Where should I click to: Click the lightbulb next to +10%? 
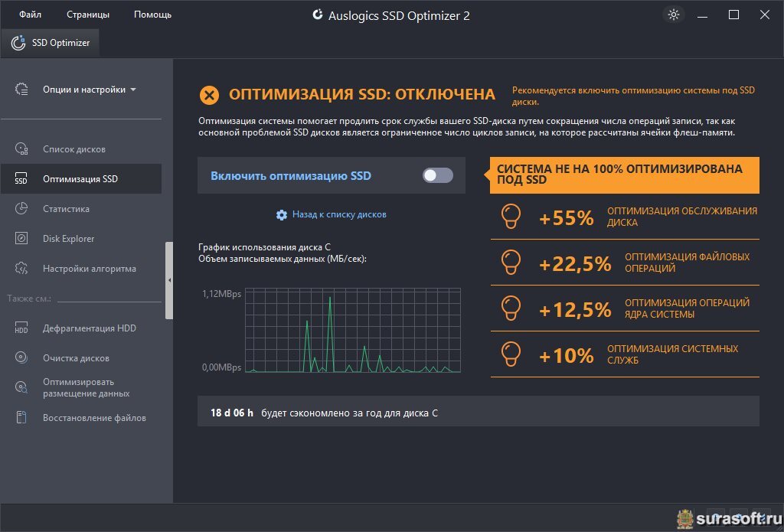pyautogui.click(x=511, y=354)
